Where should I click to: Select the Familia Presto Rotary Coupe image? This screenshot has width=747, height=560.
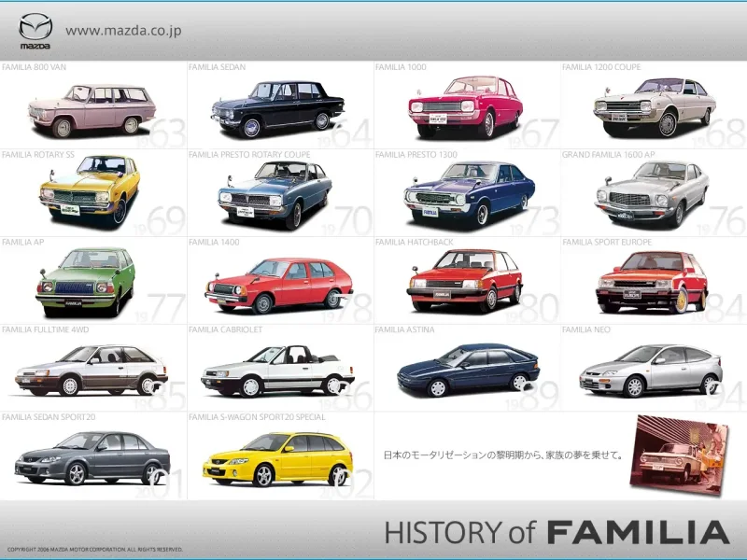(x=275, y=196)
